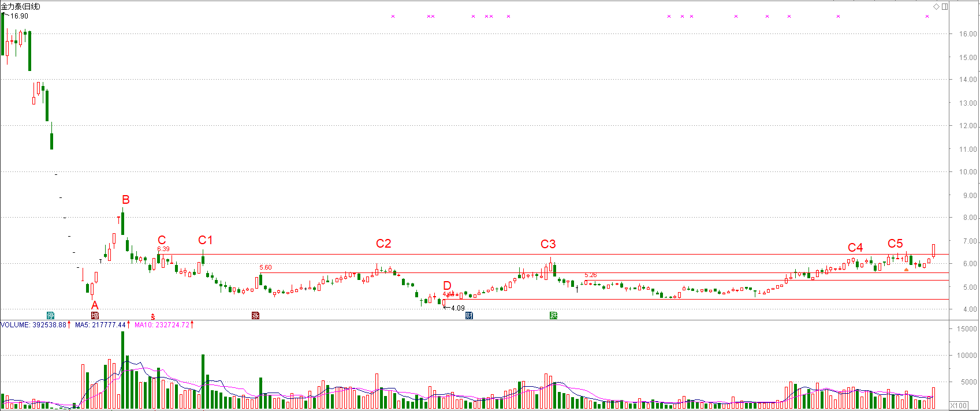The image size is (980, 411).
Task: Select the horizontal line starting at 5.60
Action: (x=604, y=272)
